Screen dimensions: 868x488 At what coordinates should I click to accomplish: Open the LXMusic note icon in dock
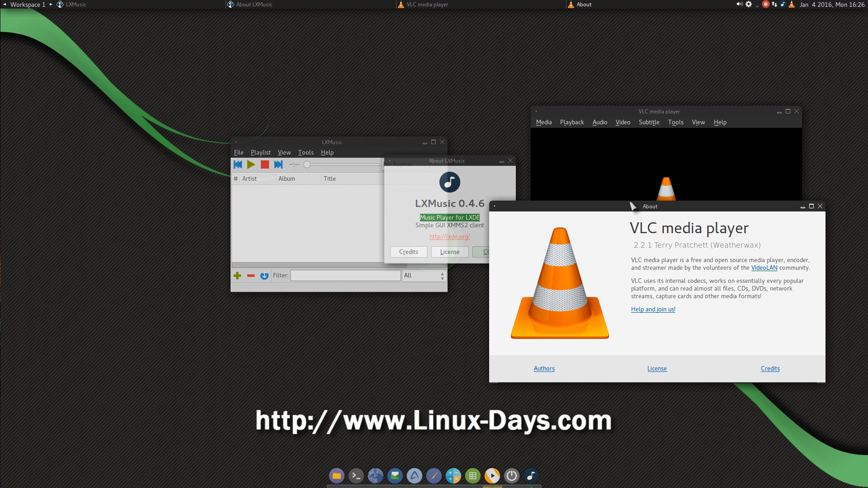[x=531, y=475]
